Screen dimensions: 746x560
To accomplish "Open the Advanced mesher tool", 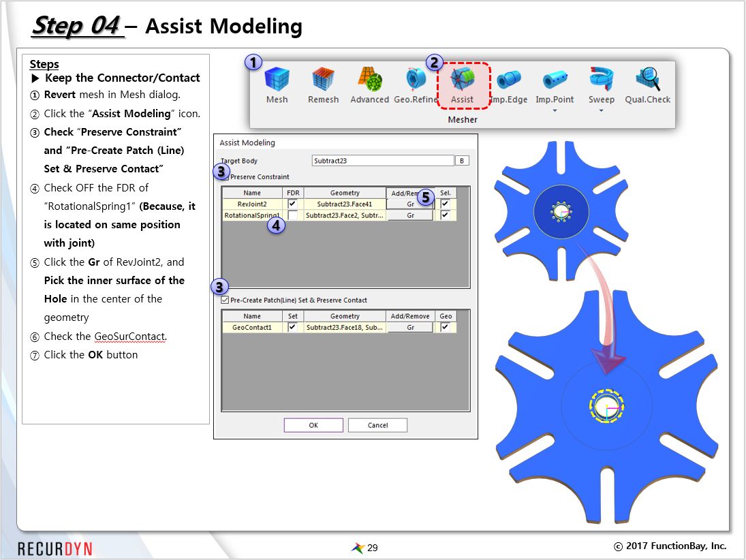I will 369,80.
